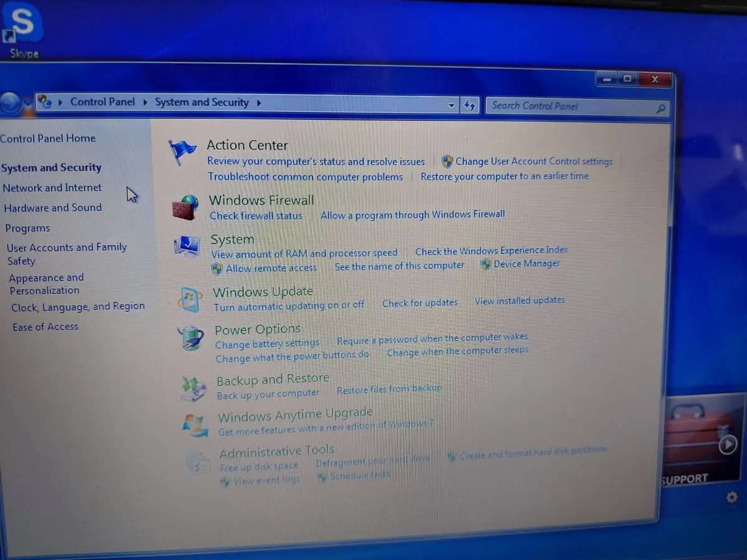Viewport: 747px width, 560px height.
Task: Open Appearance and Personalization category
Action: pos(47,284)
